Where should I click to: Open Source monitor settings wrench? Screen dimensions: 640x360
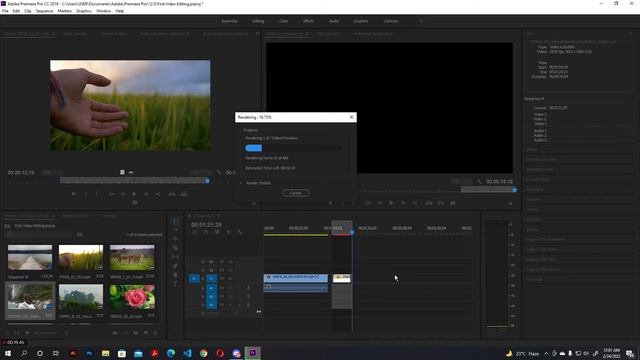219,173
